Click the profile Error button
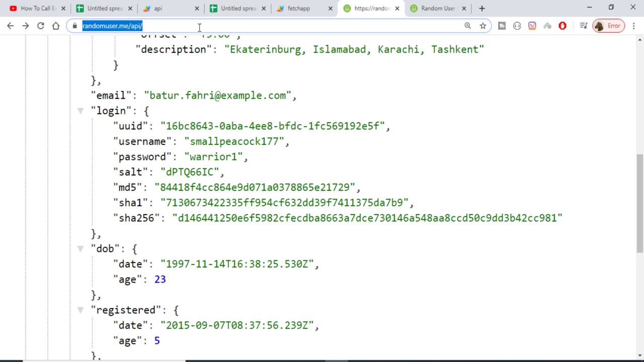The width and height of the screenshot is (644, 362). tap(608, 26)
